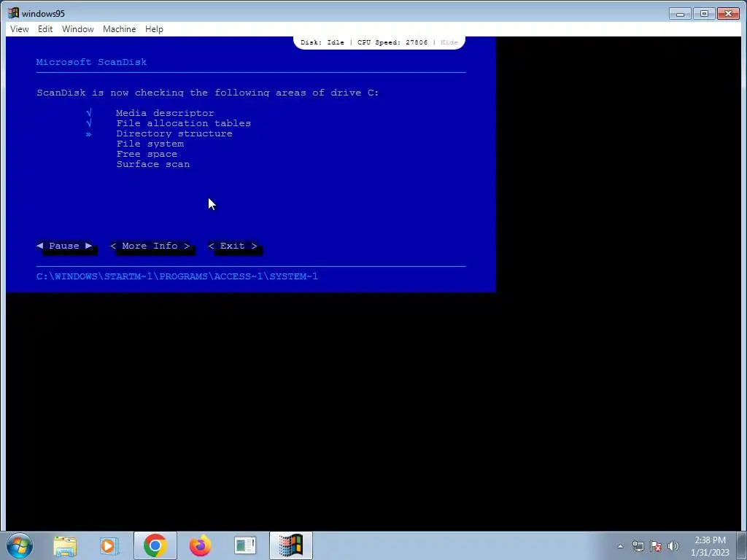This screenshot has width=747, height=560.
Task: Click the progress arrow beside Directory structure
Action: (88, 134)
